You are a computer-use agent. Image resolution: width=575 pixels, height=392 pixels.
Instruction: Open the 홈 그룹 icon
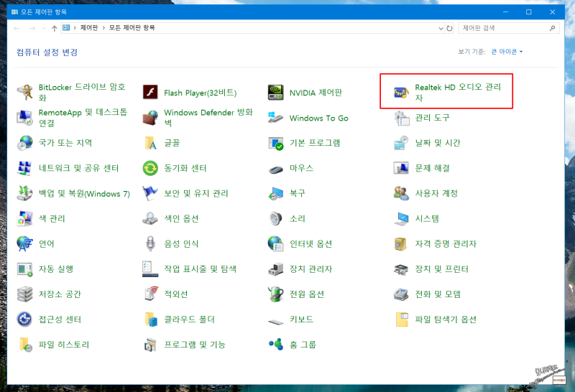[x=276, y=345]
